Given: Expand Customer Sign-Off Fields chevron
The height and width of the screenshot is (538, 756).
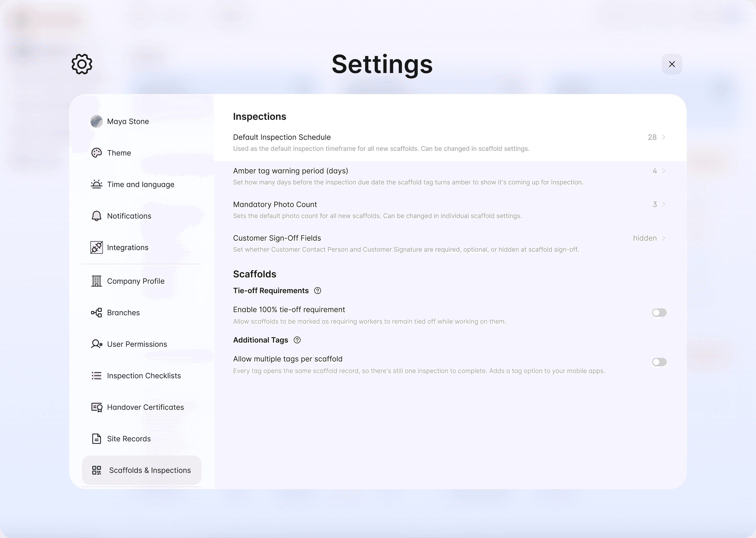Looking at the screenshot, I should (x=663, y=238).
